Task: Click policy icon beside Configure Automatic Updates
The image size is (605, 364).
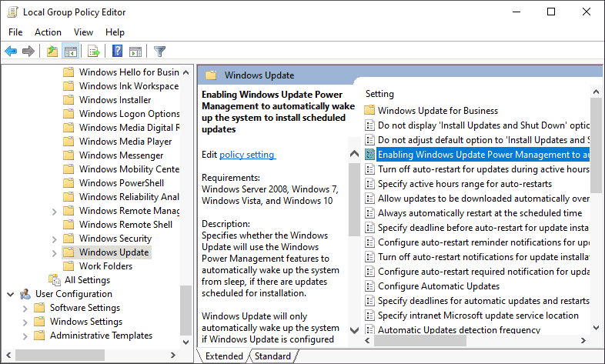Action: pos(369,286)
